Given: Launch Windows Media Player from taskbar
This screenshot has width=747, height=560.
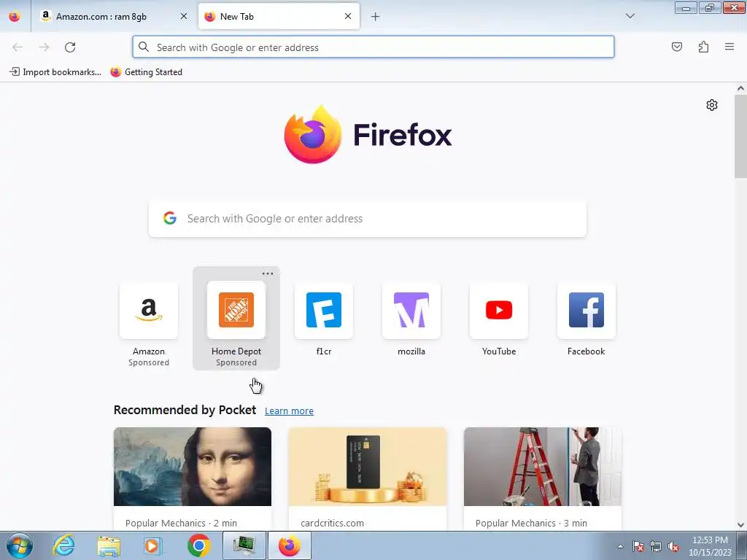Looking at the screenshot, I should (x=153, y=545).
